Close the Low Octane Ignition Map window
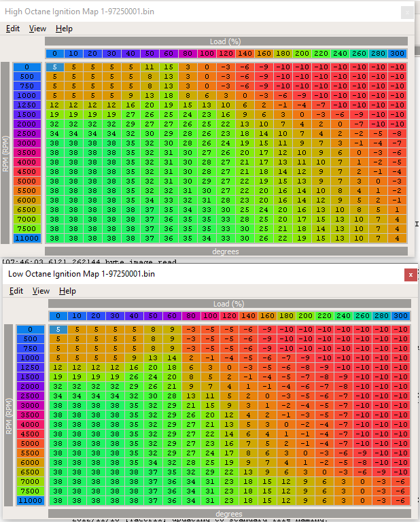 [x=410, y=275]
